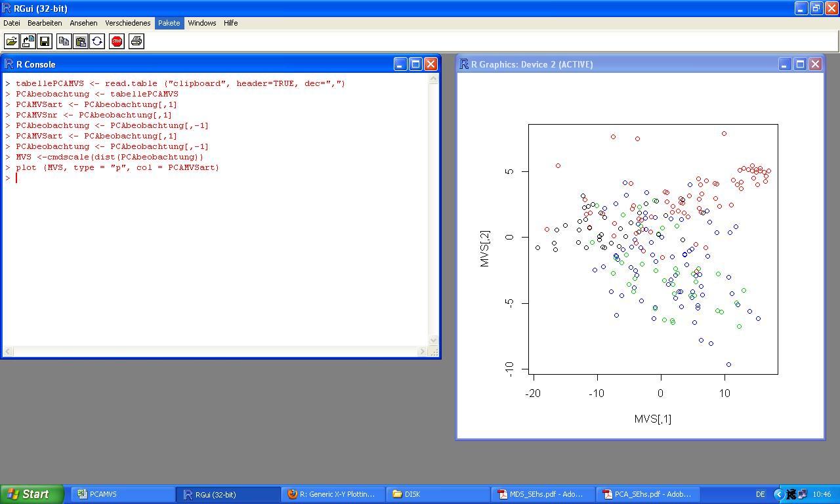This screenshot has height=504, width=840.
Task: Open the Pakete menu
Action: coord(169,23)
